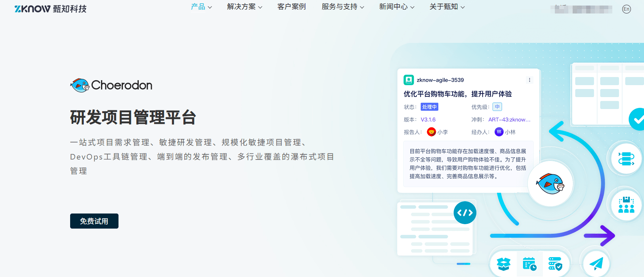This screenshot has height=277, width=644.
Task: Expand the chevron beside 解决方案
Action: tap(260, 8)
